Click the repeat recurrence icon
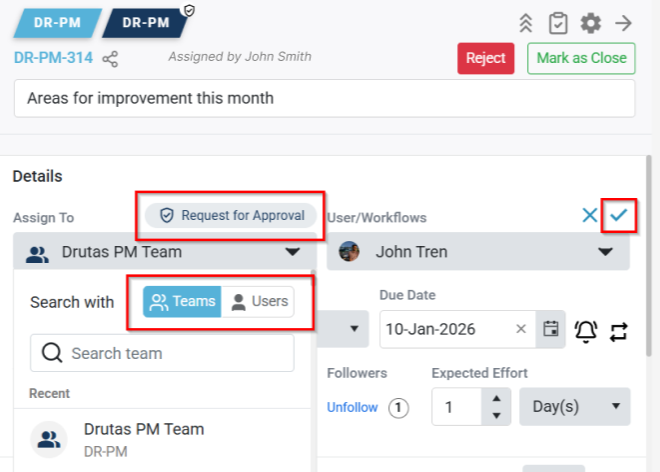This screenshot has width=660, height=472. coord(618,330)
